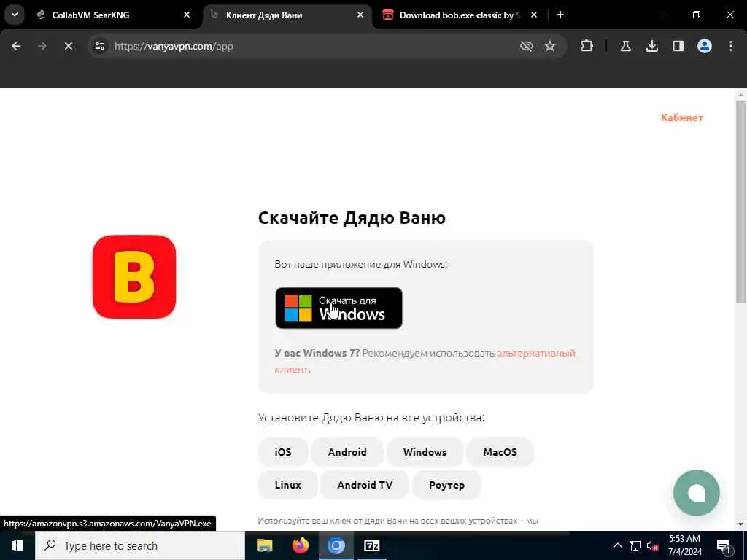Select the Роутер platform button
Image resolution: width=747 pixels, height=560 pixels.
446,485
